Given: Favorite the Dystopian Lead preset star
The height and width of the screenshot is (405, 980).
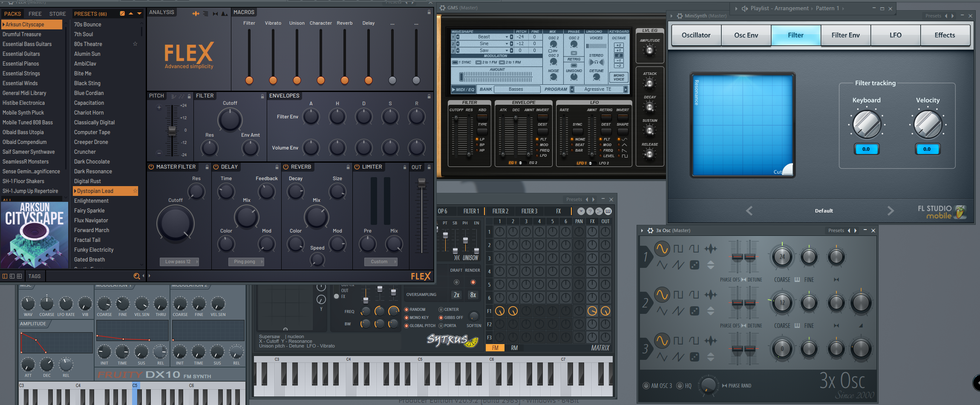Looking at the screenshot, I should click(135, 191).
